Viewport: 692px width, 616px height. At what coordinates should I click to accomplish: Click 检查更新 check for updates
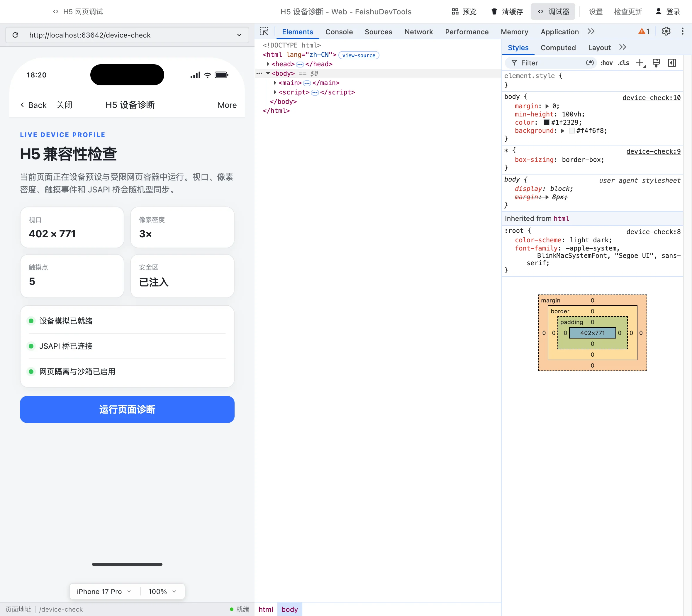[628, 11]
